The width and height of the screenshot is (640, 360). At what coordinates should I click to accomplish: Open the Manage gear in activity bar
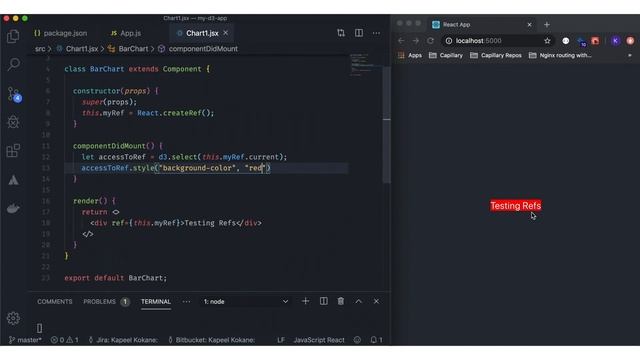click(13, 318)
